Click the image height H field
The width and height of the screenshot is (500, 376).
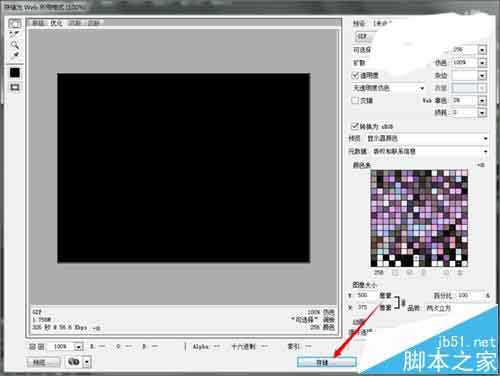point(366,307)
